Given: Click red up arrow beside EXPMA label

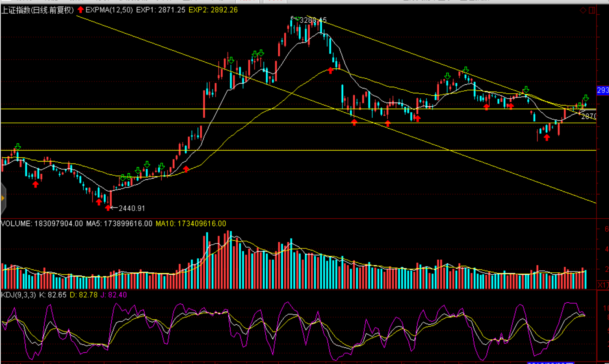Looking at the screenshot, I should [x=80, y=10].
